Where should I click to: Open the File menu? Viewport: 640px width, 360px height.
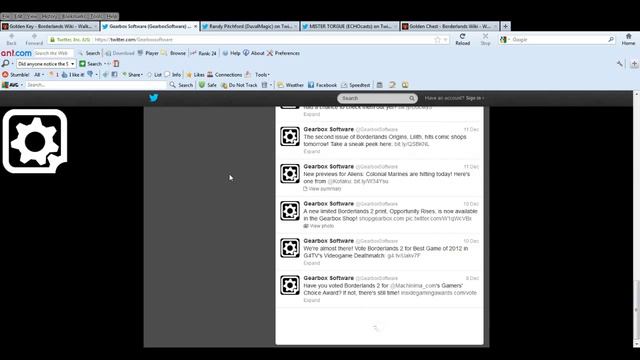(6, 16)
